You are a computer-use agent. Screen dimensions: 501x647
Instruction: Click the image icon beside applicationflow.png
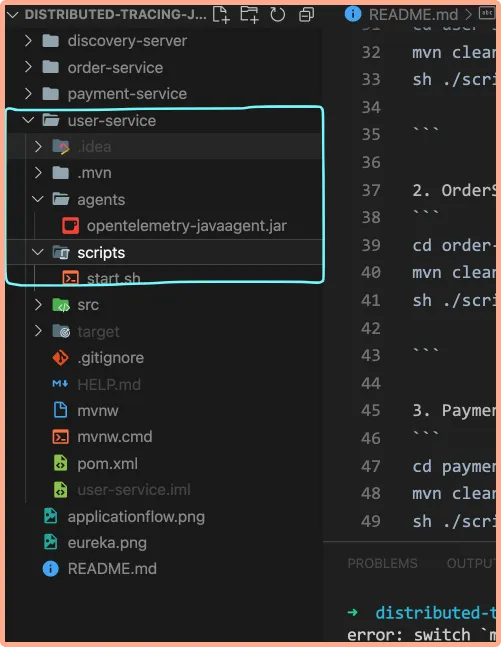[x=51, y=516]
